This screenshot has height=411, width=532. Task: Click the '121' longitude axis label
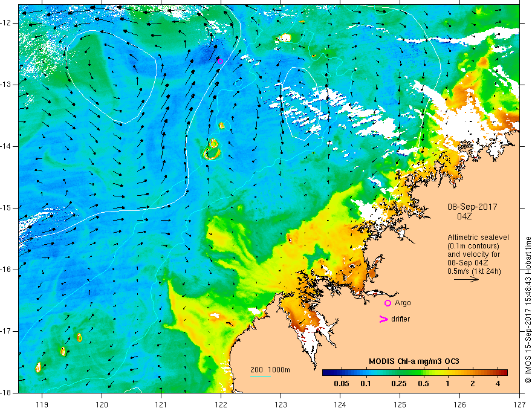click(161, 404)
